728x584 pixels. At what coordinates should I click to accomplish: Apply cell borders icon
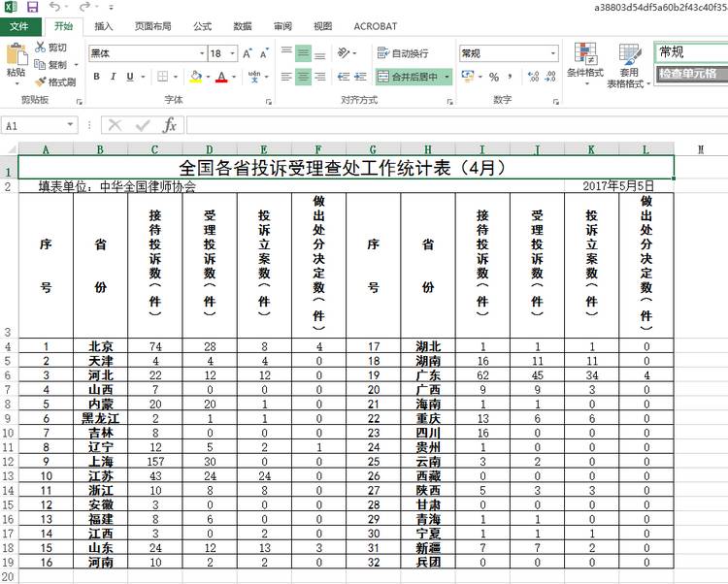(x=162, y=77)
